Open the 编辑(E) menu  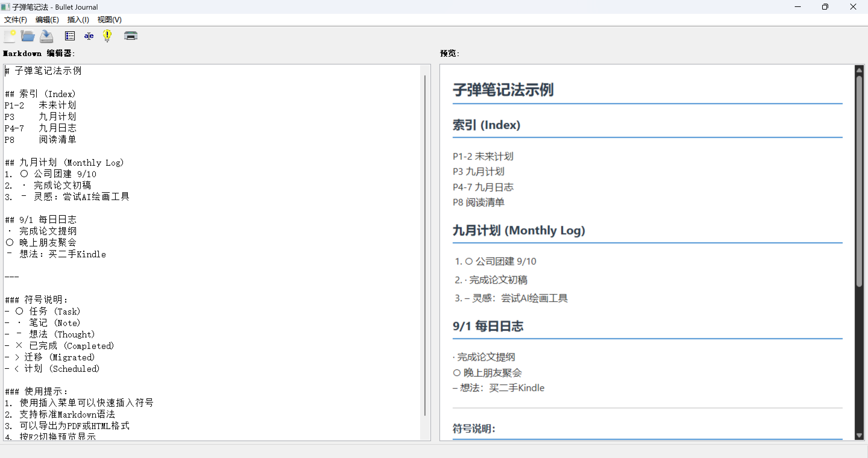[47, 20]
